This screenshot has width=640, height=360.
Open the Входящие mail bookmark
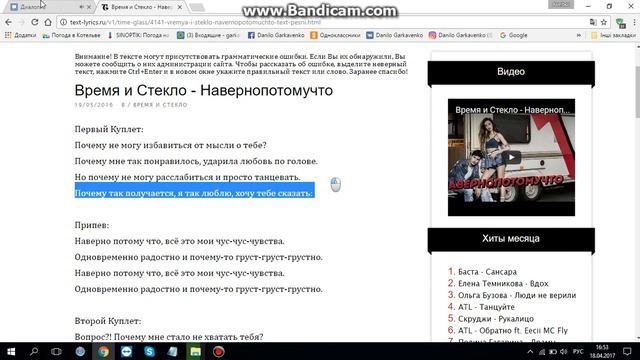click(209, 36)
